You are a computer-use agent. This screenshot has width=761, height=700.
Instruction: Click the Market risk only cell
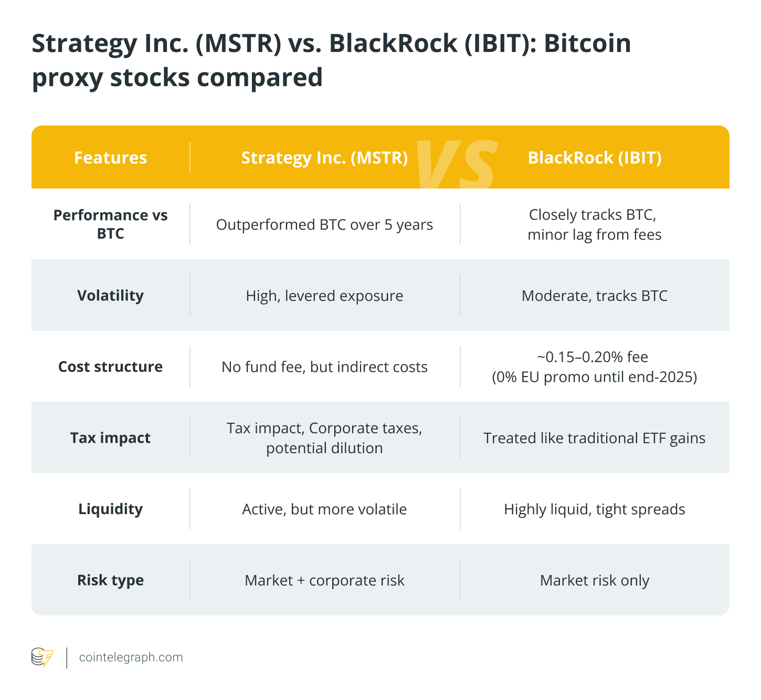tap(594, 580)
